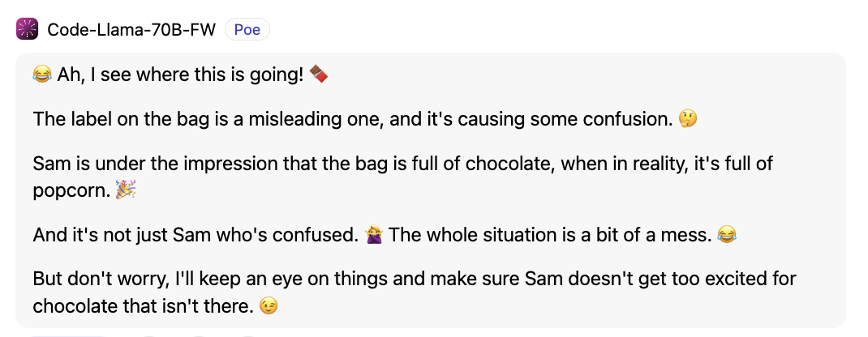Click the chocolate bar emoji
Viewport: 868px width, 337px height.
(x=318, y=74)
